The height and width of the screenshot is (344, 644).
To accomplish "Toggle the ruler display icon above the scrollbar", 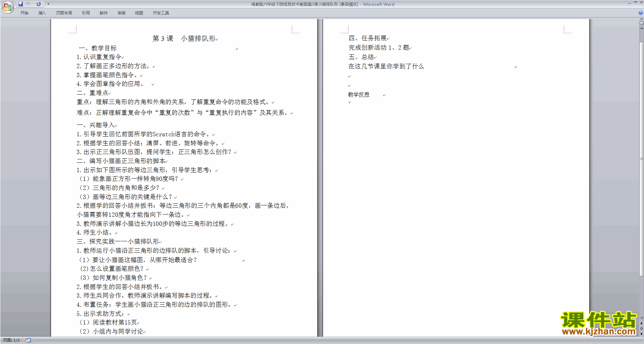I will click(x=641, y=23).
